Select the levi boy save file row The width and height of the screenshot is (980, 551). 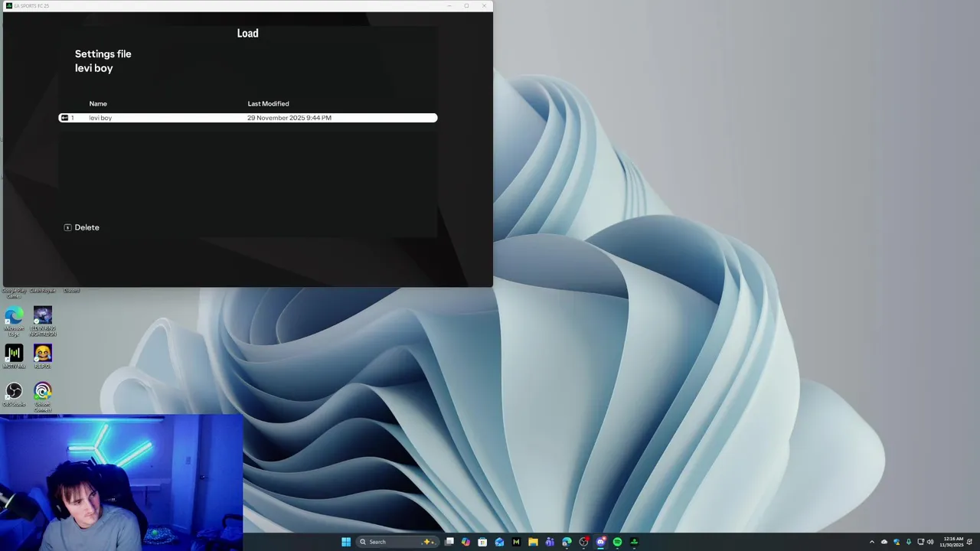248,118
